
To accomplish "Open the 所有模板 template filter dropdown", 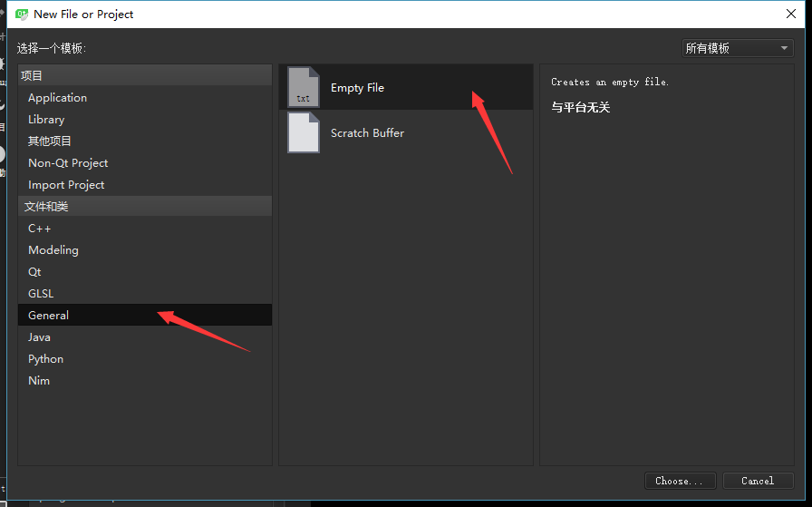I will 738,48.
